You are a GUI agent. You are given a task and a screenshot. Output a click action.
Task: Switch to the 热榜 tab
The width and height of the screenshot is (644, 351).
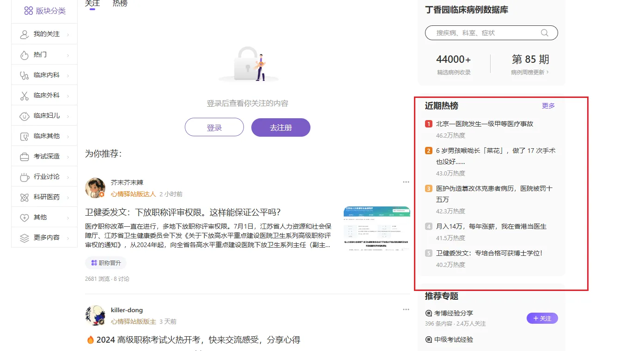point(120,4)
